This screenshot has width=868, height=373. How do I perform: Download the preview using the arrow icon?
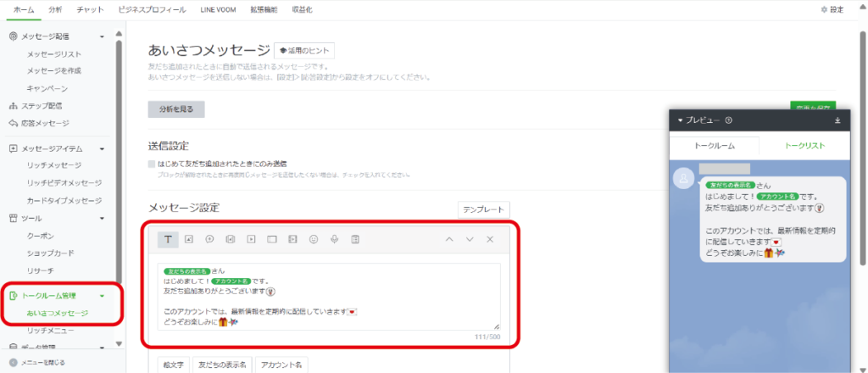click(837, 120)
